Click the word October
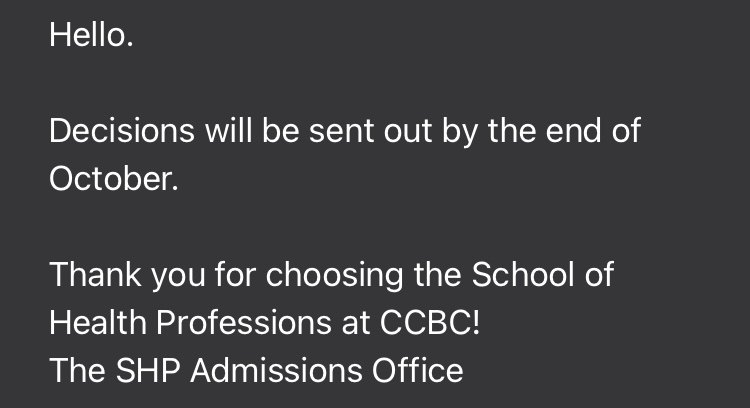Viewport: 750px width, 408px height. click(114, 179)
